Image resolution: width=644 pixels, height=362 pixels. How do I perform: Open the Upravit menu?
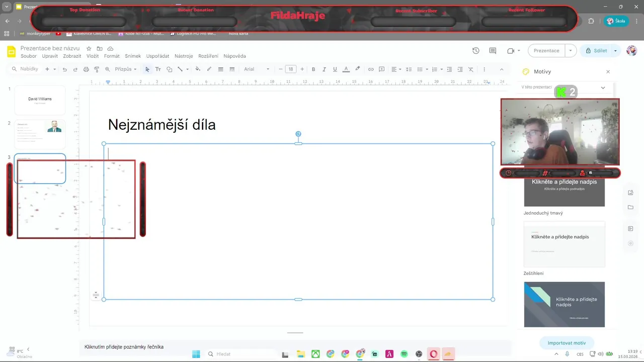50,56
